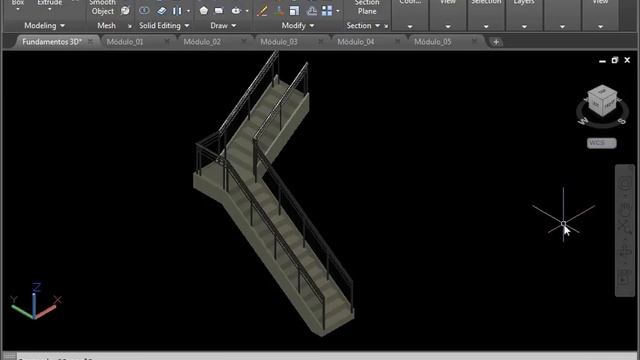Expand the collapsed Selection panel arrow
The image size is (640, 360).
point(486,27)
